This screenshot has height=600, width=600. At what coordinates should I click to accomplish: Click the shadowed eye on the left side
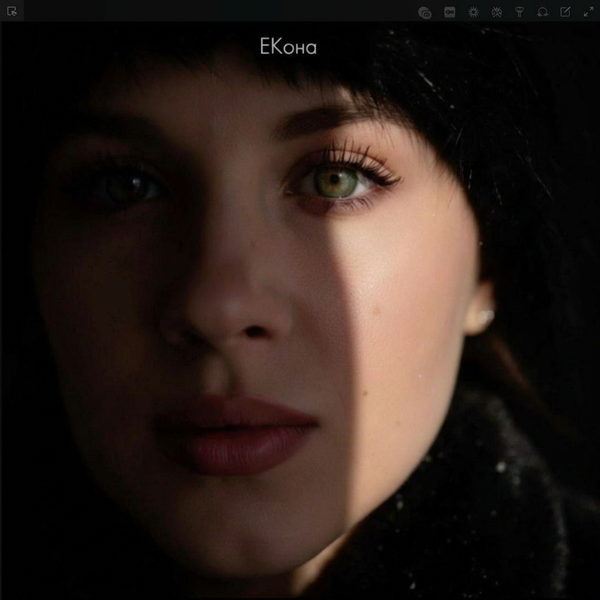click(x=125, y=187)
